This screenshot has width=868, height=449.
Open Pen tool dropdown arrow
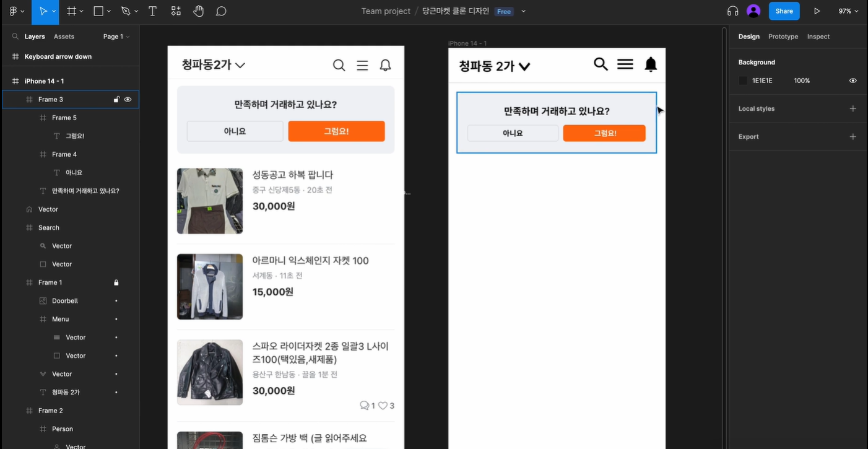pos(137,11)
